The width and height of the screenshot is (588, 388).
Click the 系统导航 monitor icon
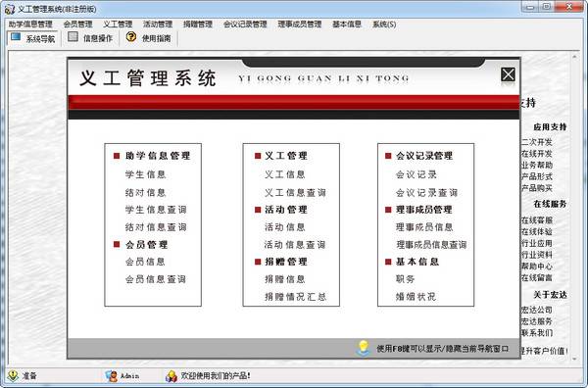coord(16,37)
